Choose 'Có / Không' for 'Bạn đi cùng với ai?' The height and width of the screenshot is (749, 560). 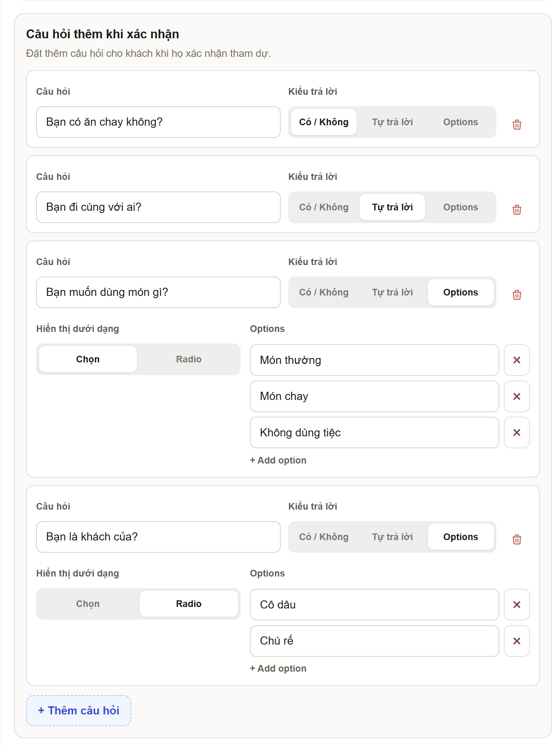pos(324,207)
